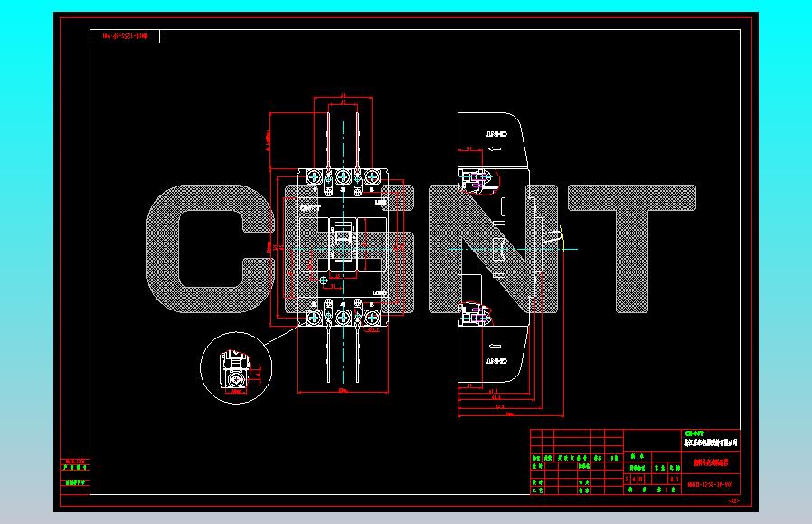Image resolution: width=812 pixels, height=524 pixels.
Task: Select the breaker handle in front view
Action: 343,240
